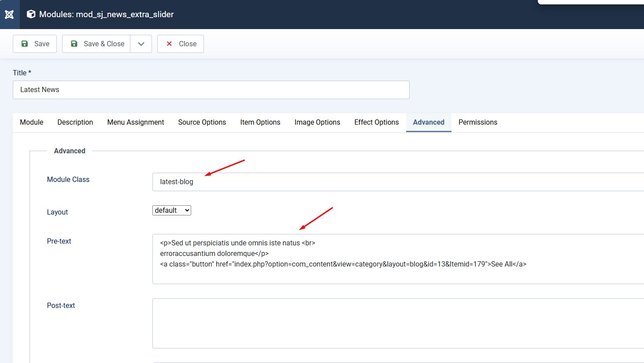Select the Advanced tab
The height and width of the screenshot is (363, 644).
(429, 122)
